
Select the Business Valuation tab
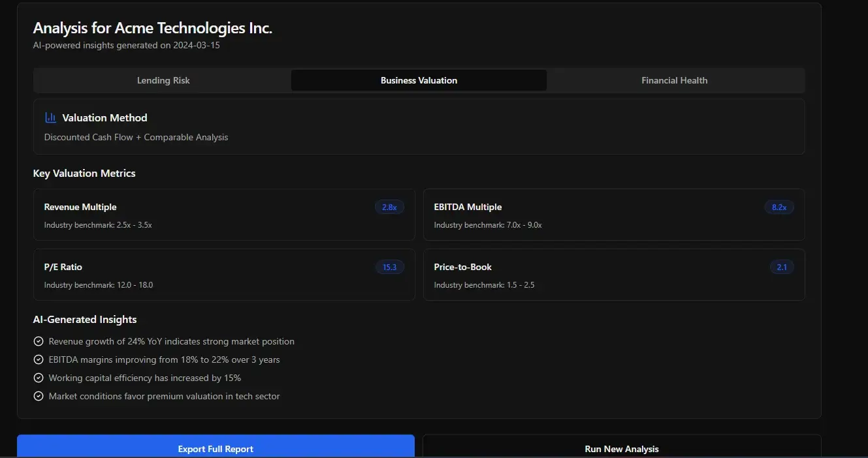(x=419, y=80)
